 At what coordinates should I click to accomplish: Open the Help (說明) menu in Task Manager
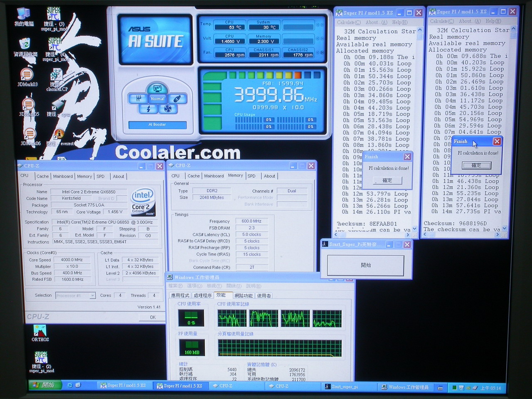click(x=254, y=286)
